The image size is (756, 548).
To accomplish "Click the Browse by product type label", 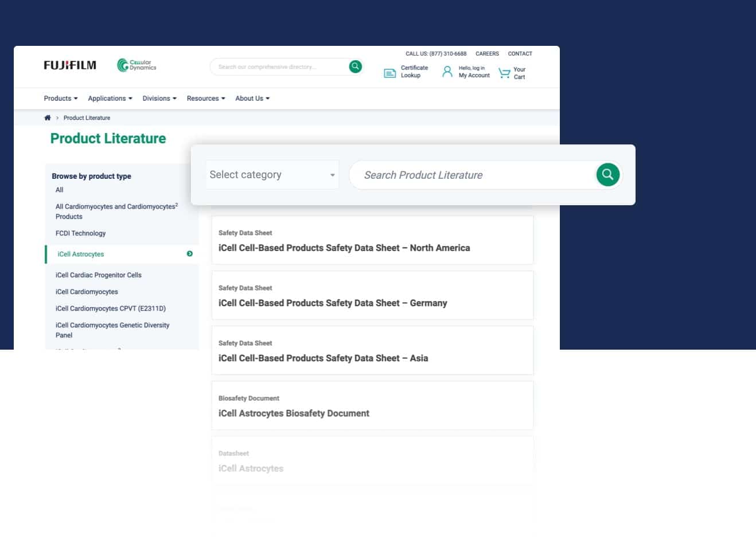I will click(91, 176).
